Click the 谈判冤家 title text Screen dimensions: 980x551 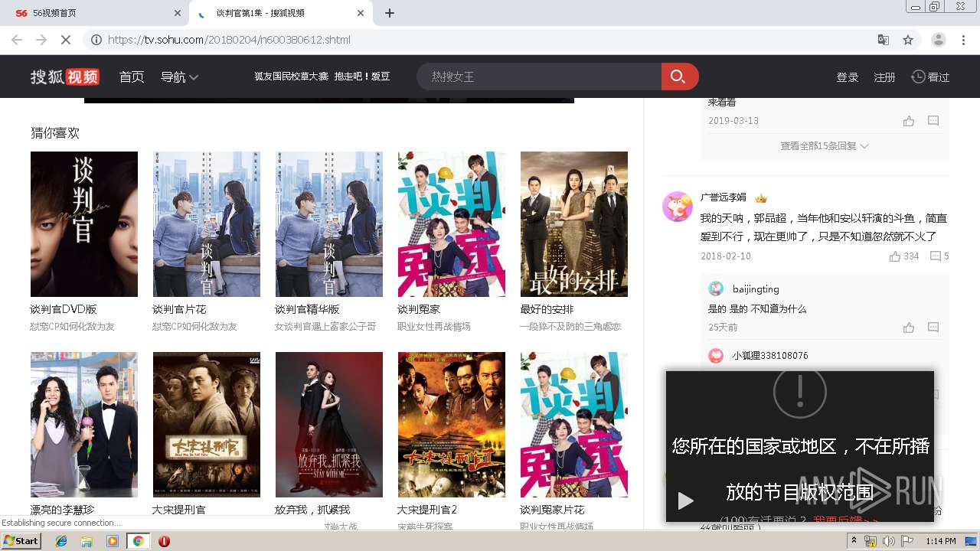pyautogui.click(x=419, y=309)
